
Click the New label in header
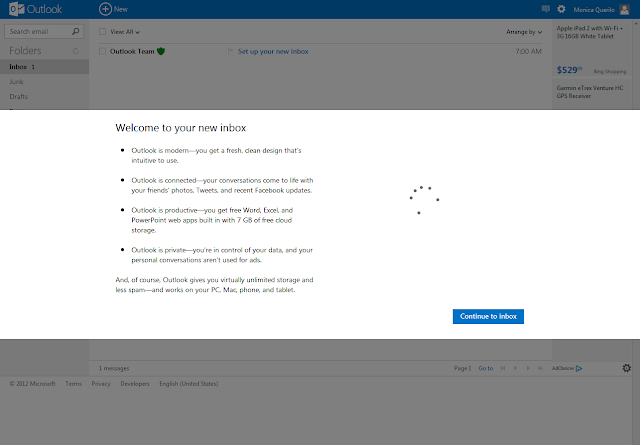pyautogui.click(x=121, y=9)
